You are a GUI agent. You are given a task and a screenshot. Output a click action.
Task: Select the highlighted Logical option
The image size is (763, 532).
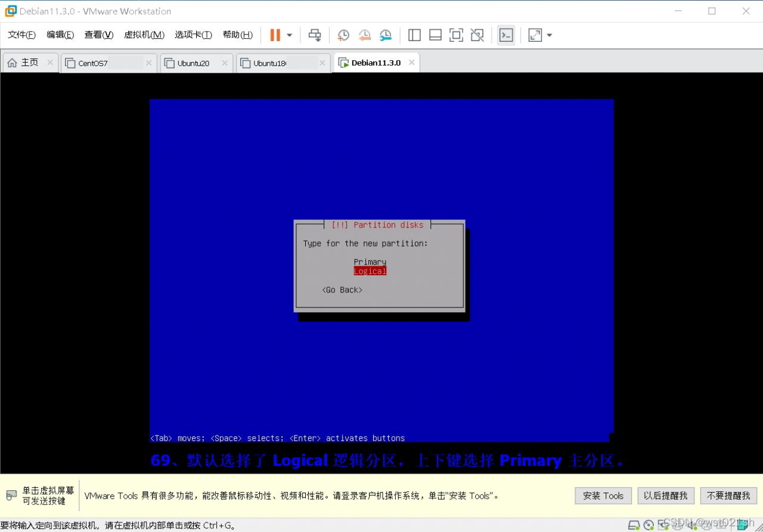(370, 271)
